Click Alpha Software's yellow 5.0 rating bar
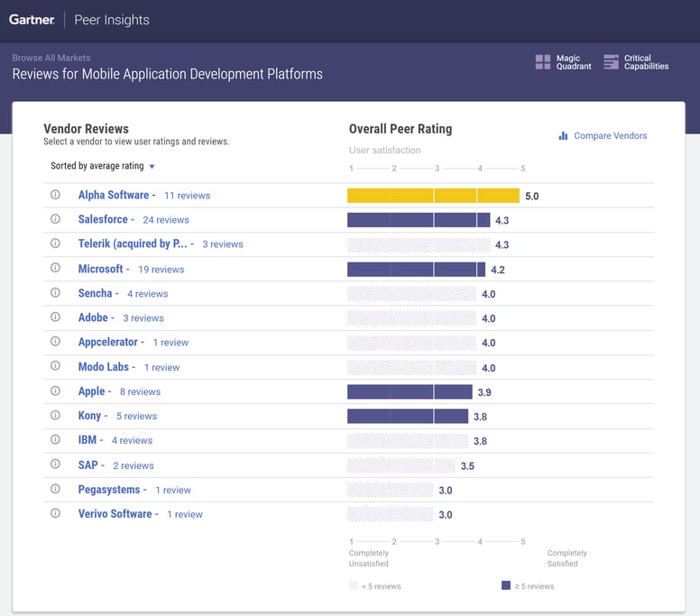The width and height of the screenshot is (700, 616). click(x=434, y=196)
